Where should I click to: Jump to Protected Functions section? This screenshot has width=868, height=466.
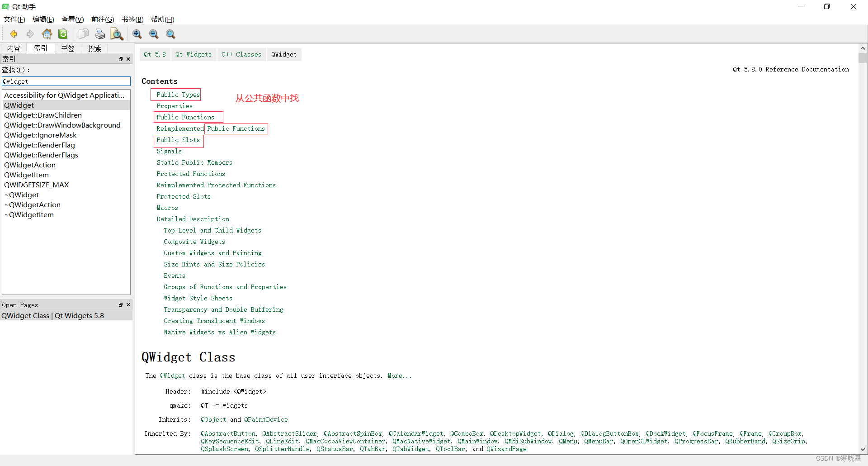(x=191, y=174)
